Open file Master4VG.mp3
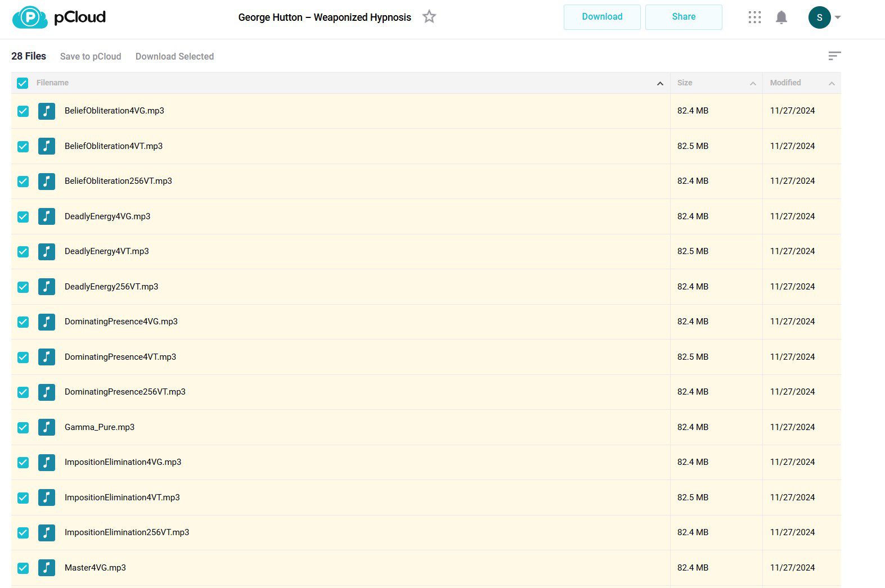Image resolution: width=885 pixels, height=588 pixels. click(95, 568)
